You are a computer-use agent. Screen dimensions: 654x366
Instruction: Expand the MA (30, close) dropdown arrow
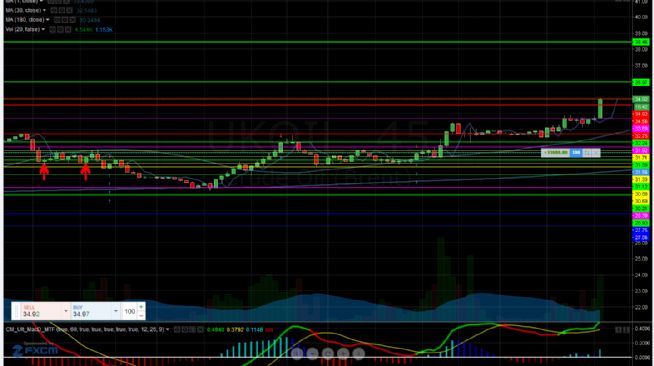[44, 10]
